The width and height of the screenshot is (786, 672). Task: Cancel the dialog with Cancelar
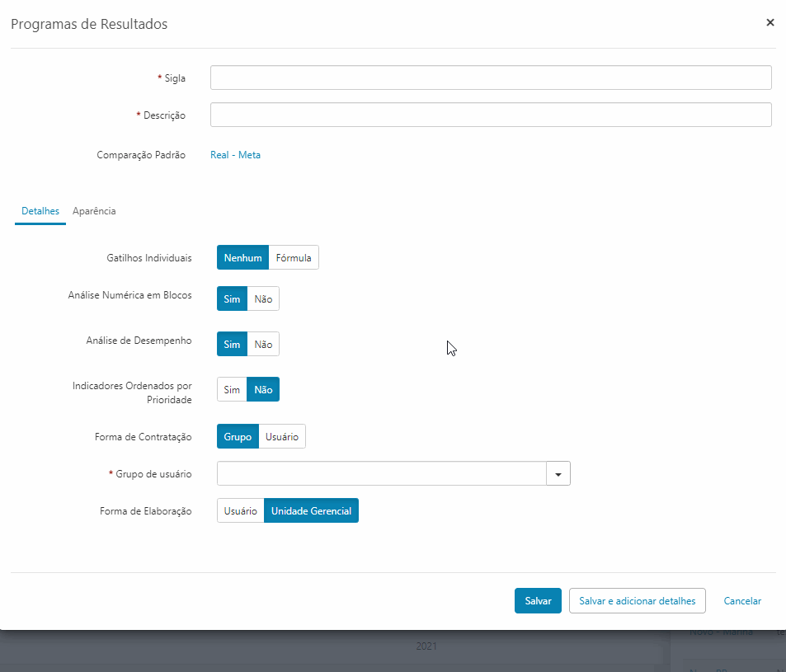point(742,601)
